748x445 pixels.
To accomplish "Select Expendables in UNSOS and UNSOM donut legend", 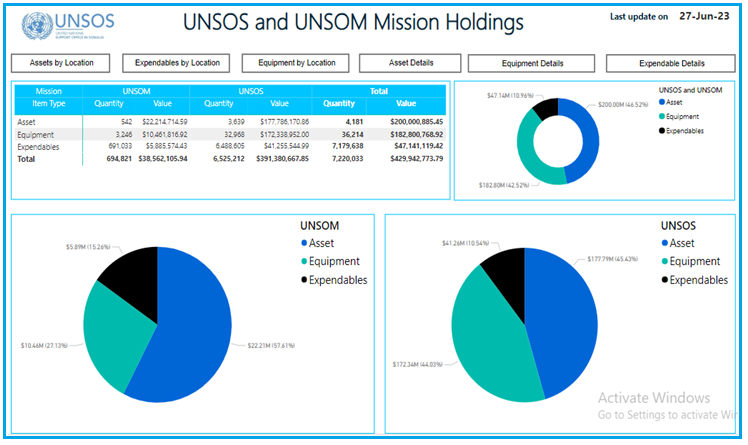I will coord(681,131).
